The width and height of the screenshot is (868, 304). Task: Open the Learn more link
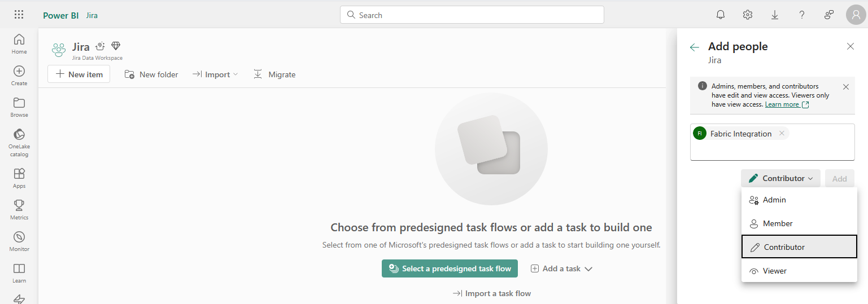coord(782,105)
